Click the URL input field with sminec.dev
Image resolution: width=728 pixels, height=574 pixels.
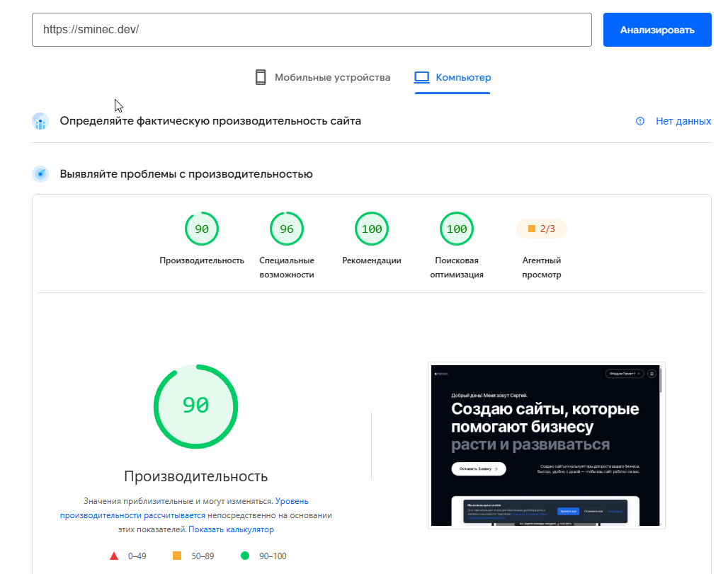click(x=312, y=30)
